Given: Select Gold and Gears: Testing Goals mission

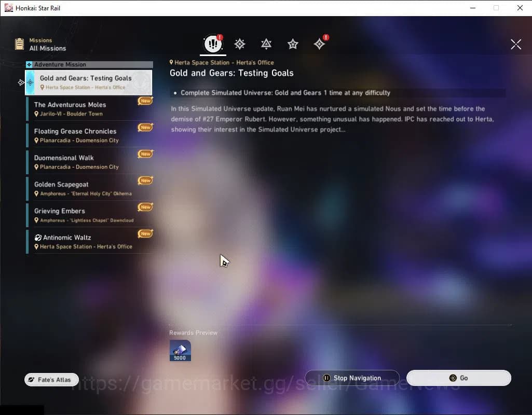Looking at the screenshot, I should point(89,82).
